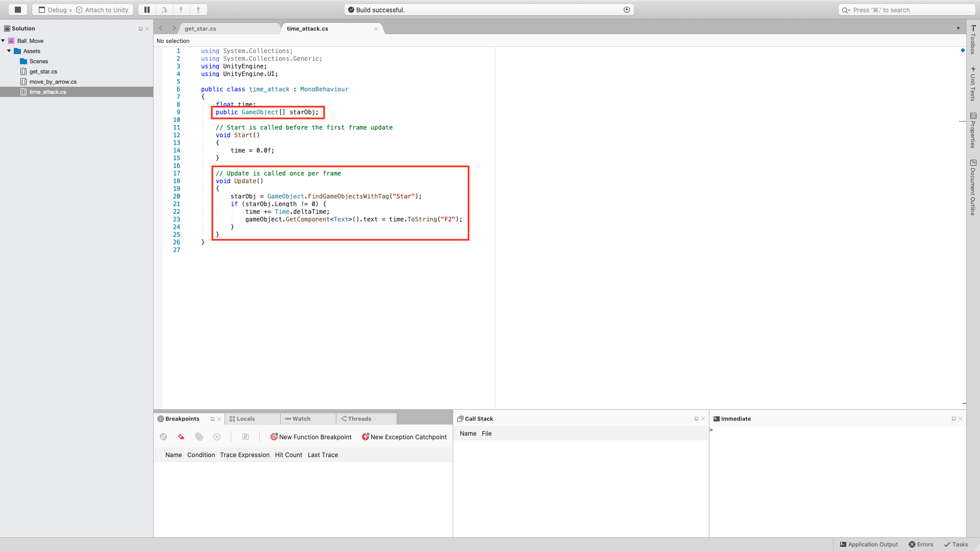Pause execution with the pause button
Image resolution: width=980 pixels, height=551 pixels.
click(x=147, y=10)
